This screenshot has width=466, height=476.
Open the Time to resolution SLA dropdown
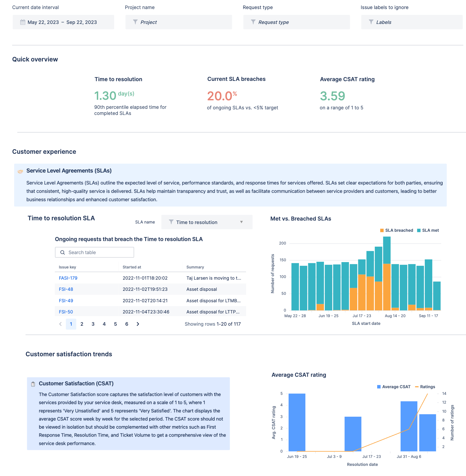[x=207, y=222]
